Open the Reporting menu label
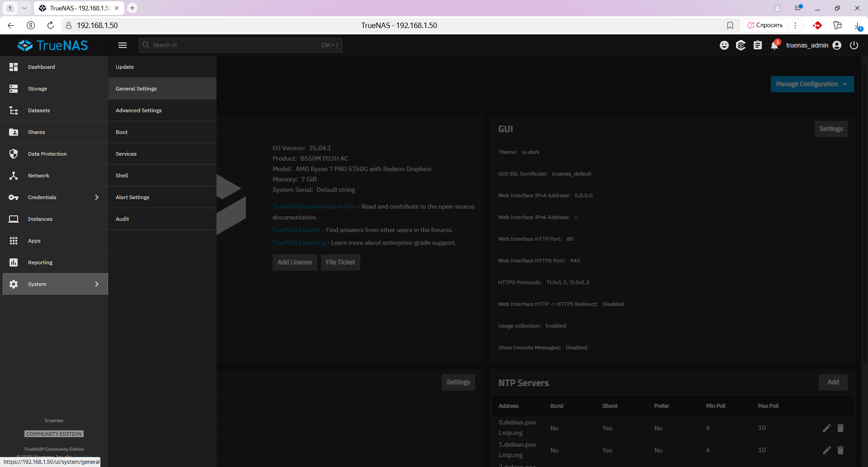 pyautogui.click(x=40, y=262)
